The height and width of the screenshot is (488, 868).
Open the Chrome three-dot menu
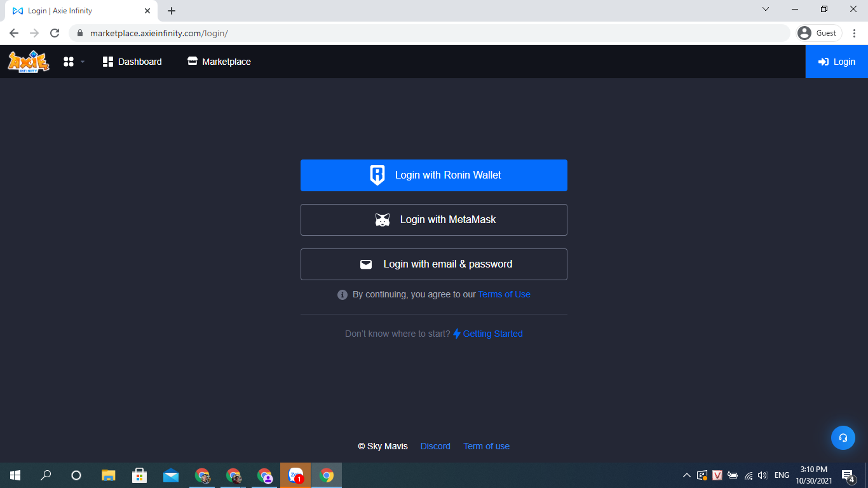[x=854, y=33]
